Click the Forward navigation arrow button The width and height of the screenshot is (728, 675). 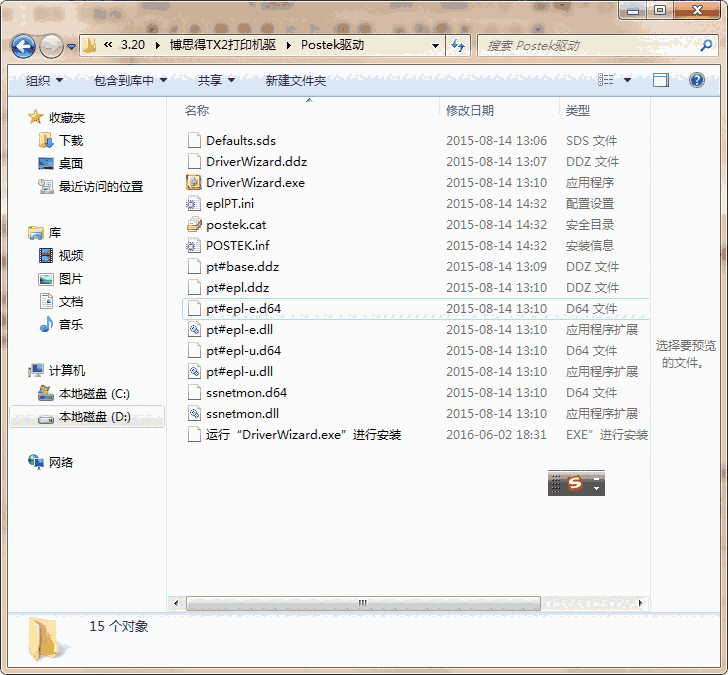click(x=51, y=46)
